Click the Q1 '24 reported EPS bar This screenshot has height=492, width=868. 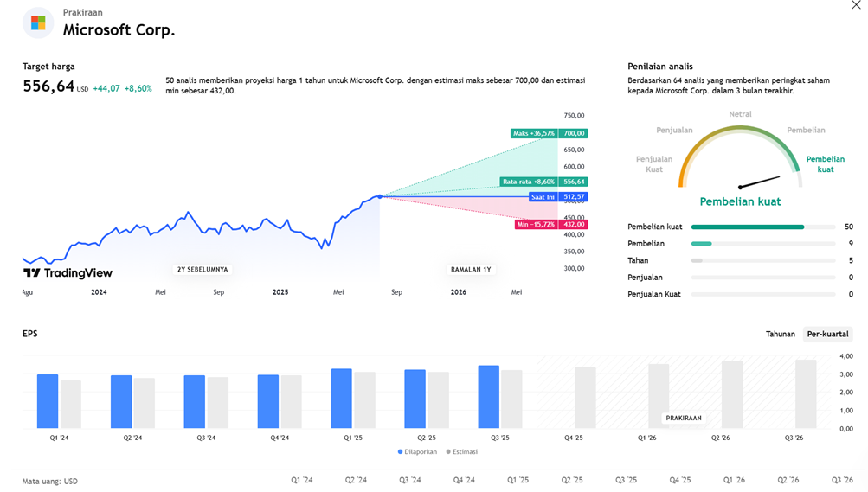(x=48, y=401)
